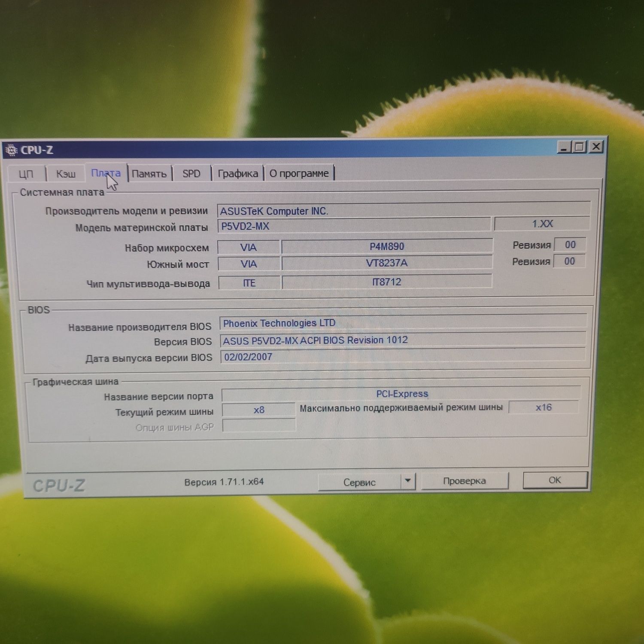Select the VT8237A southbridge field
The image size is (644, 644).
click(386, 263)
